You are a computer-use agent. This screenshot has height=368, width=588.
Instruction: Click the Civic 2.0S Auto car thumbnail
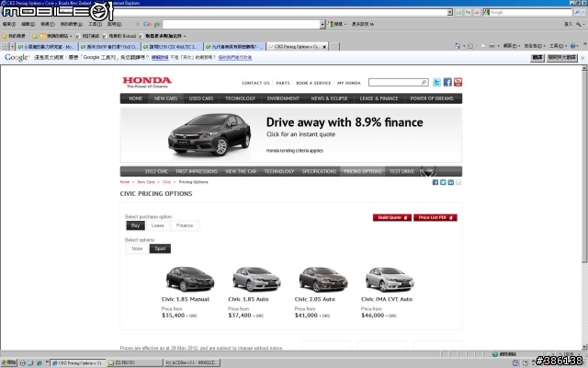click(x=323, y=279)
